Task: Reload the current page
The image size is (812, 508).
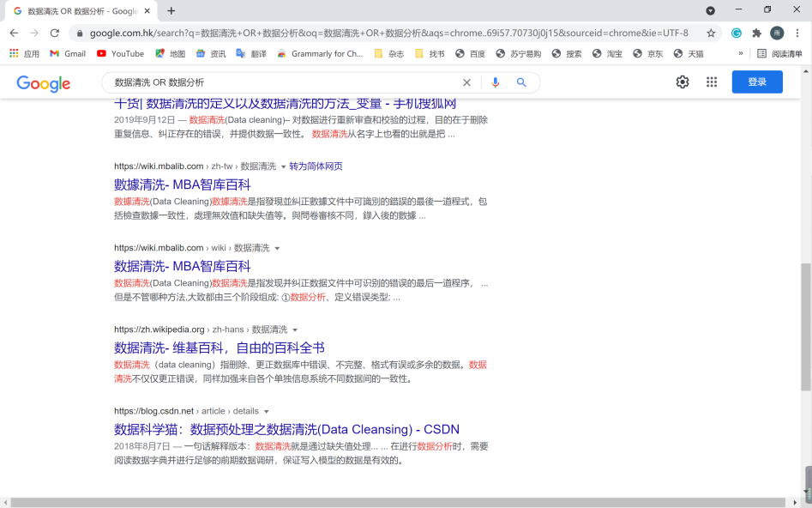Action: tap(54, 33)
